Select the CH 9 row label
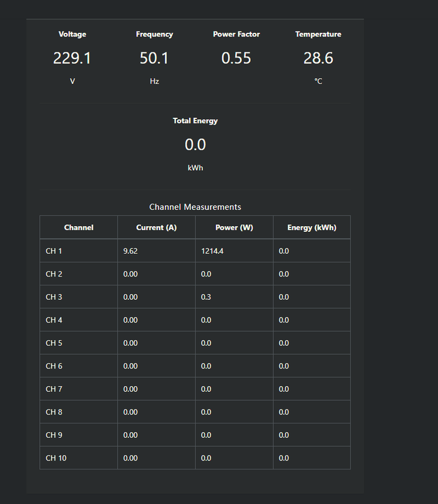This screenshot has height=504, width=438. click(54, 435)
